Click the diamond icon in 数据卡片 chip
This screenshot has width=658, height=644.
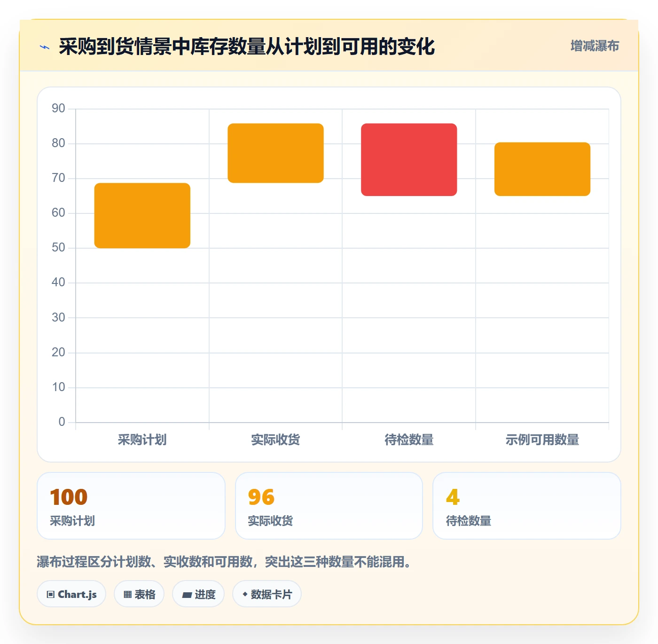click(245, 594)
